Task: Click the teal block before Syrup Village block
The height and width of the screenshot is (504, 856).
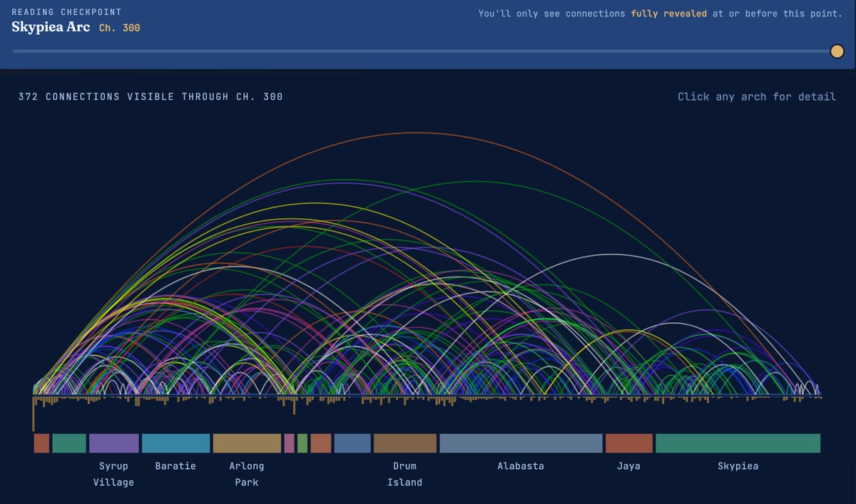Action: [69, 443]
